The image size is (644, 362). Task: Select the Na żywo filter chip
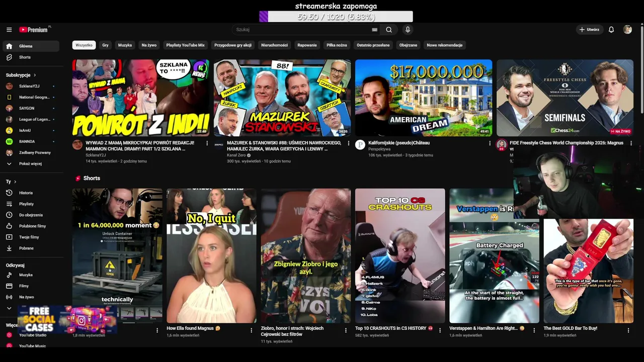coord(149,45)
